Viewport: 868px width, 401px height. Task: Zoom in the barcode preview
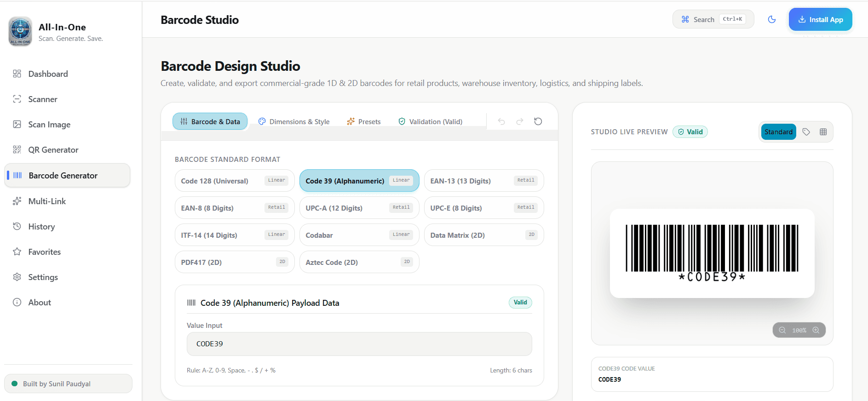click(x=816, y=330)
